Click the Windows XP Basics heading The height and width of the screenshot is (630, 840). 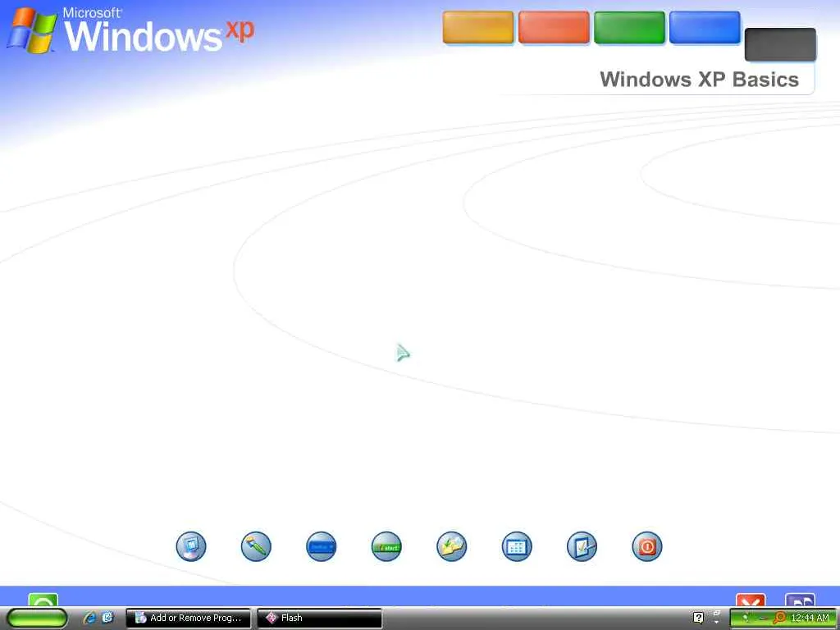point(699,80)
